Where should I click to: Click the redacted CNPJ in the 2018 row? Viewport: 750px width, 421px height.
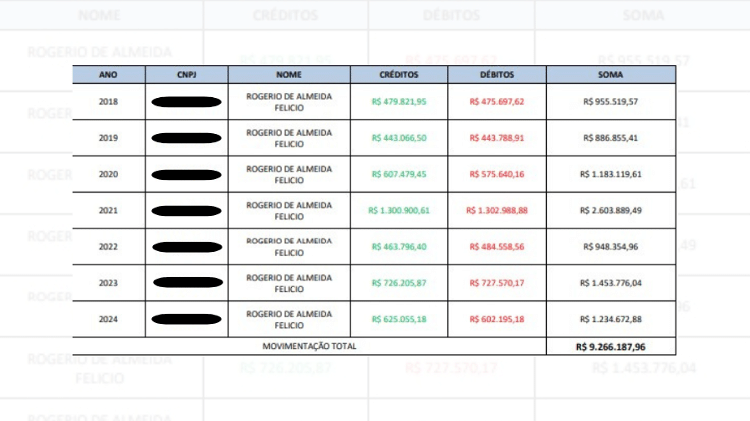[x=187, y=102]
